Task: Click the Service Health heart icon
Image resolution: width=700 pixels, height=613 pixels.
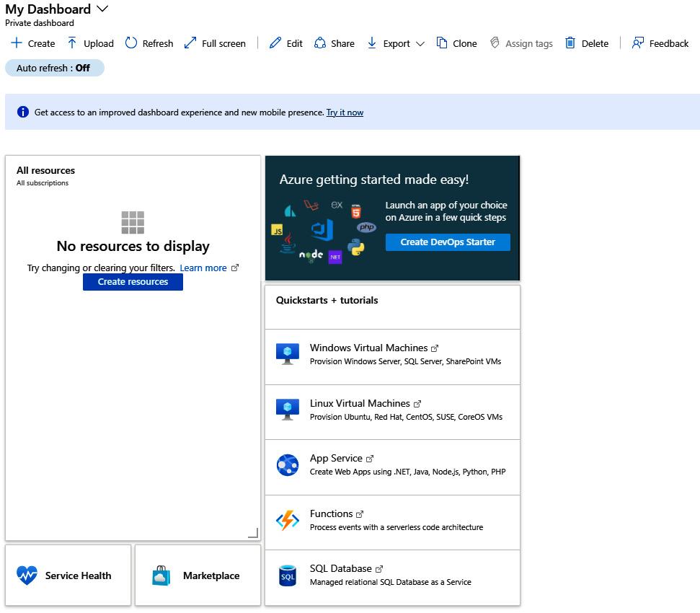Action: pos(27,575)
